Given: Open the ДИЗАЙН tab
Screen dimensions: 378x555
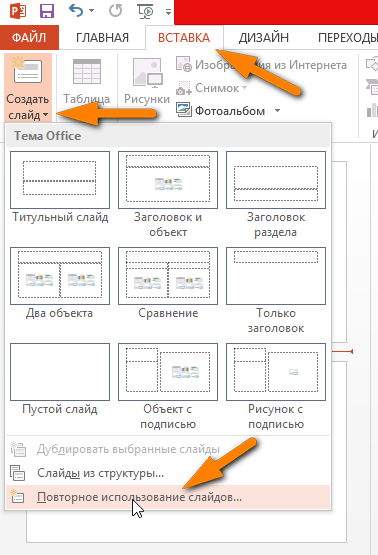Looking at the screenshot, I should click(x=264, y=38).
